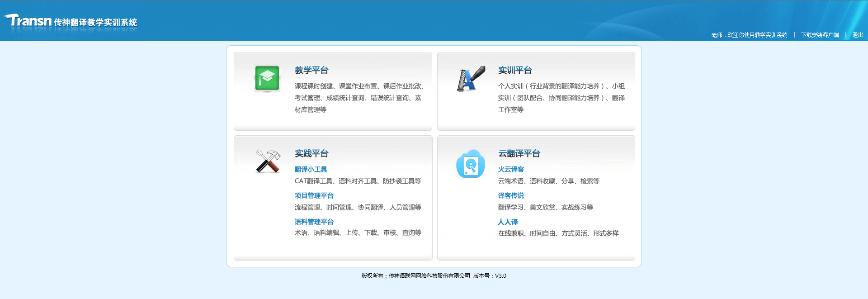Screen dimensions: 868x299
Task: Launch the 火云译客 link
Action: (511, 169)
